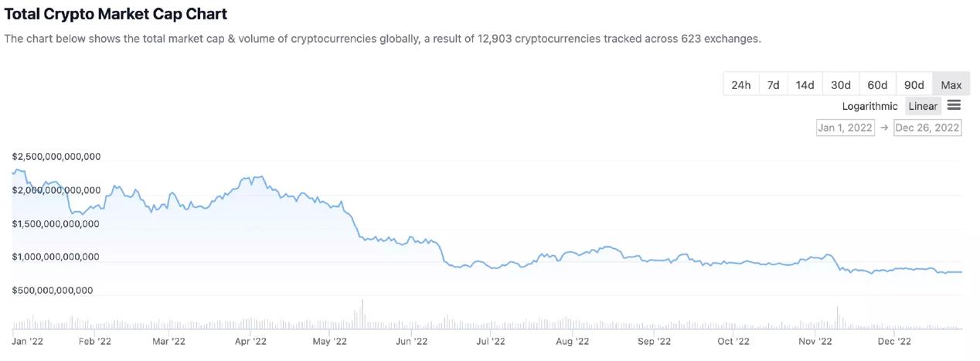Choose the 30d time range
Screen dimensions: 980x361
841,84
